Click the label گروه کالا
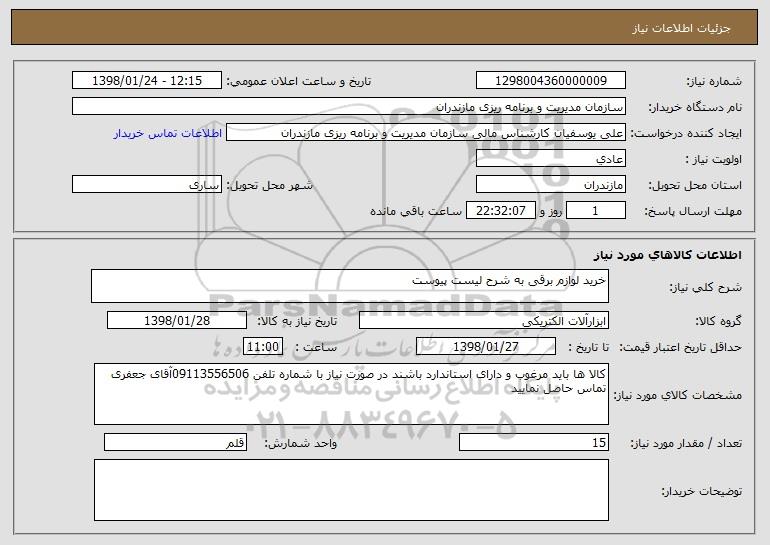 tap(718, 322)
